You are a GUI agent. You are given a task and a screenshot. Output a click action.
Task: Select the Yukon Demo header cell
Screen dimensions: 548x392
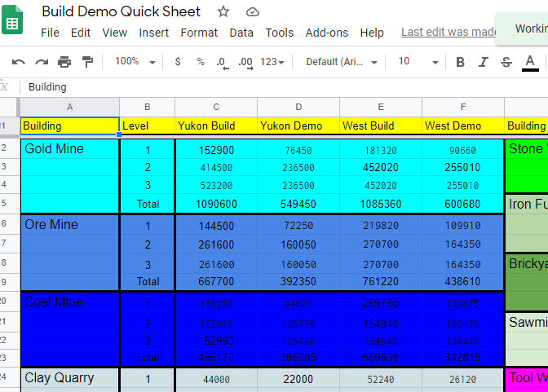click(x=298, y=126)
